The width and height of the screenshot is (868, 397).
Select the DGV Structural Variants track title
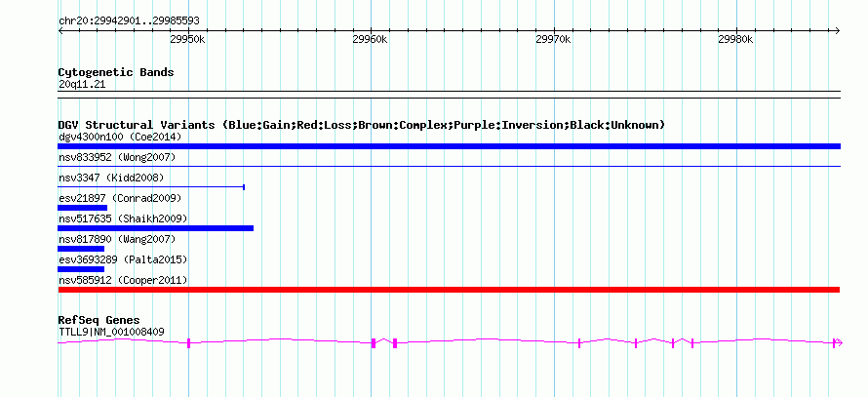361,125
